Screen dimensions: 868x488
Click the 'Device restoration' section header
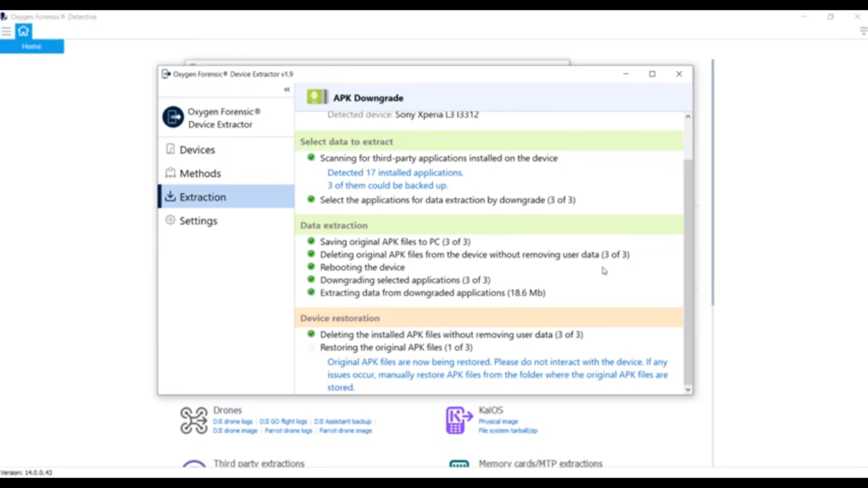pyautogui.click(x=489, y=319)
